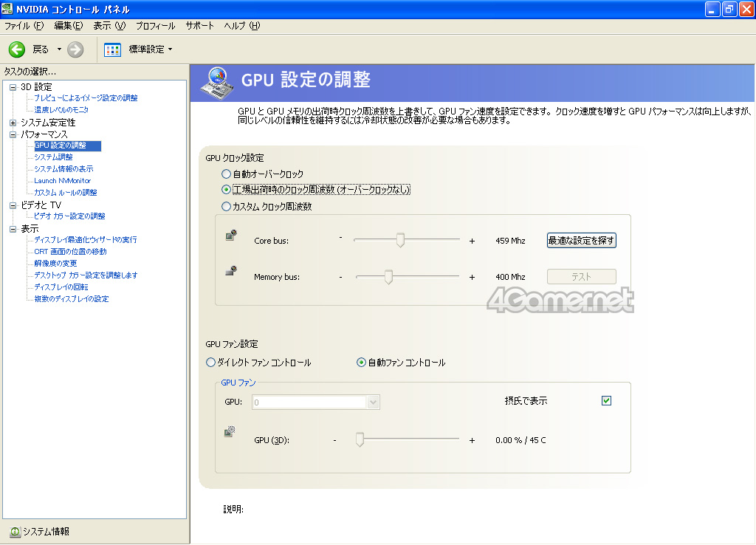Open 解像度の変更 tree item
Image resolution: width=756 pixels, height=545 pixels.
[55, 264]
